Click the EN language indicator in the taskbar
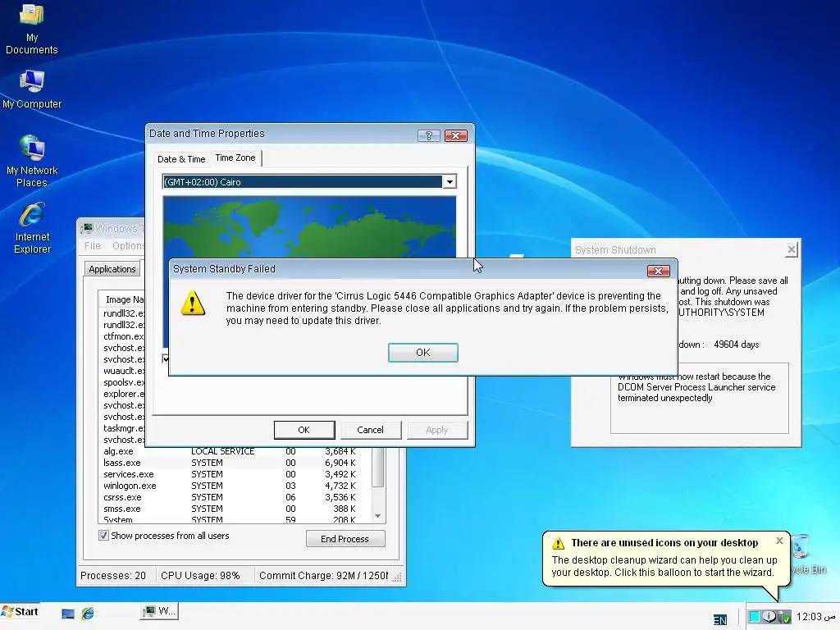Viewport: 840px width, 630px height. [720, 620]
